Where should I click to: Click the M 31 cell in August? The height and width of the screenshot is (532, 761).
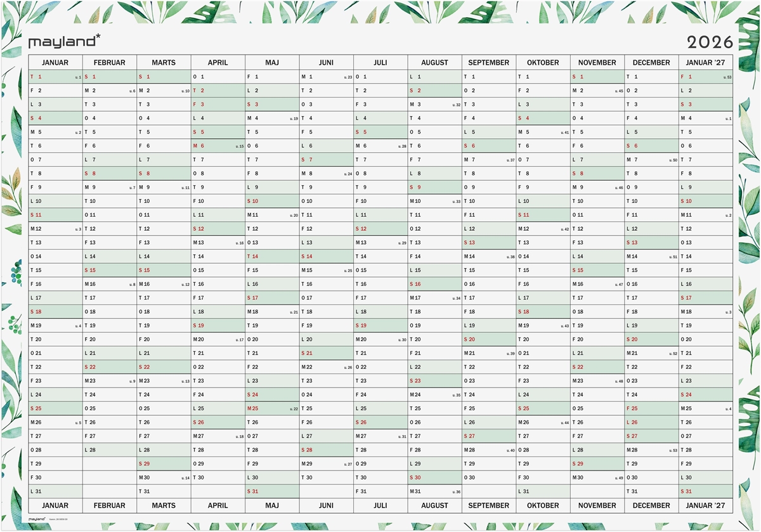tap(434, 491)
